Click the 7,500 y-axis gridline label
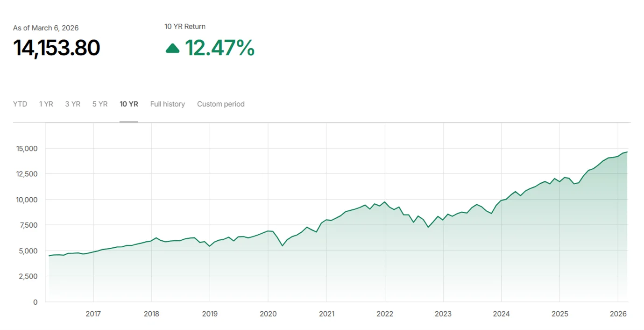Screen dimensions: 644x330 coord(29,225)
